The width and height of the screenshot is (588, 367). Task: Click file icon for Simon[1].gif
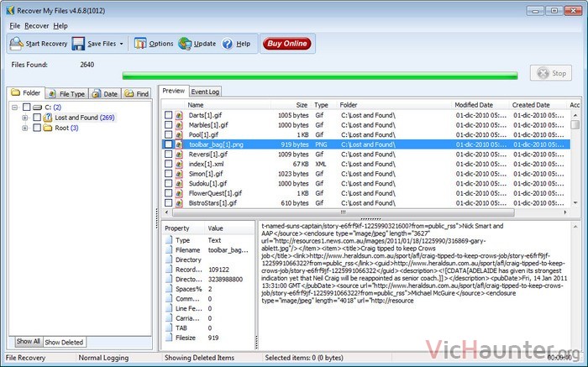pyautogui.click(x=179, y=174)
